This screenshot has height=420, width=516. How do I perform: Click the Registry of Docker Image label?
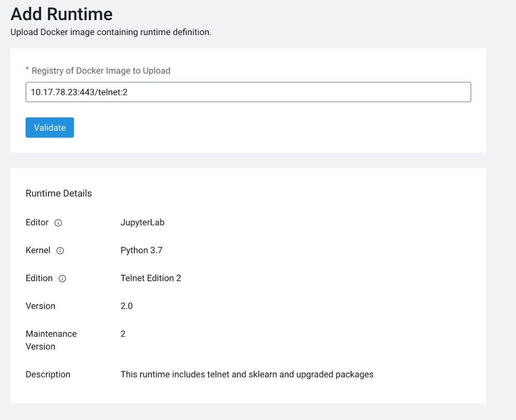[101, 71]
